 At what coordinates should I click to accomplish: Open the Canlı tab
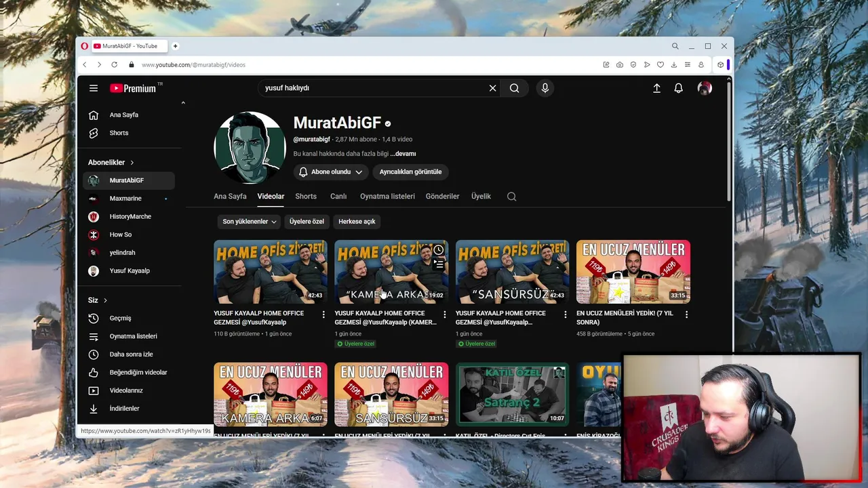pyautogui.click(x=338, y=197)
